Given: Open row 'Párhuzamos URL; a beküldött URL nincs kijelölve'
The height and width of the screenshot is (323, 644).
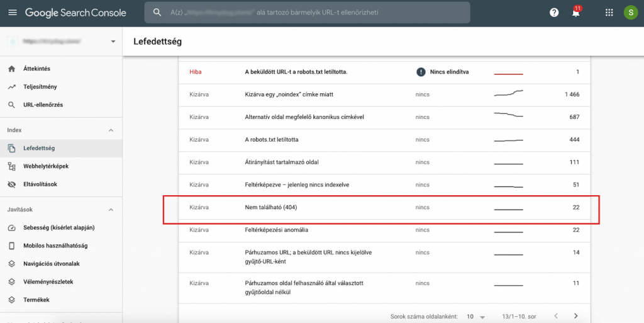Looking at the screenshot, I should [384, 258].
